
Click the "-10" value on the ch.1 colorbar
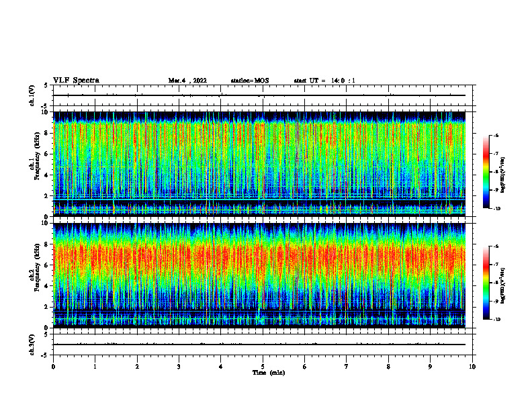point(497,208)
